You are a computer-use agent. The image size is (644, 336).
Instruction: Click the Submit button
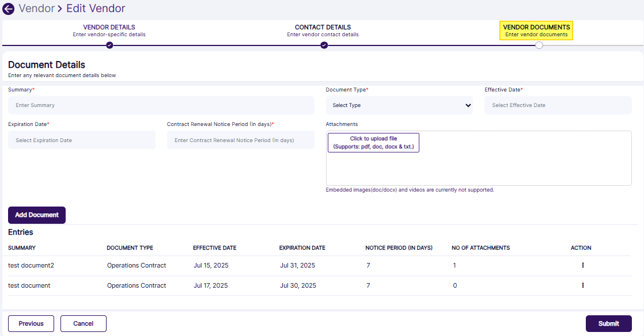608,323
